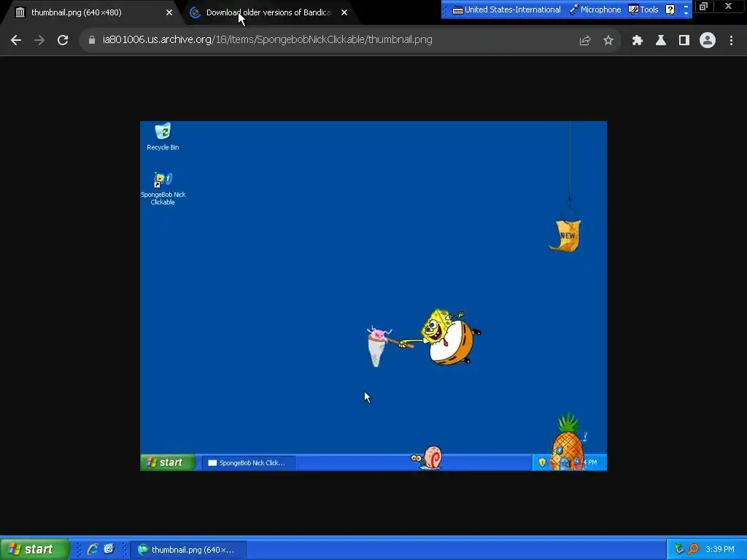The image size is (747, 560).
Task: Click the orange magnifier tray icon
Action: click(x=693, y=549)
